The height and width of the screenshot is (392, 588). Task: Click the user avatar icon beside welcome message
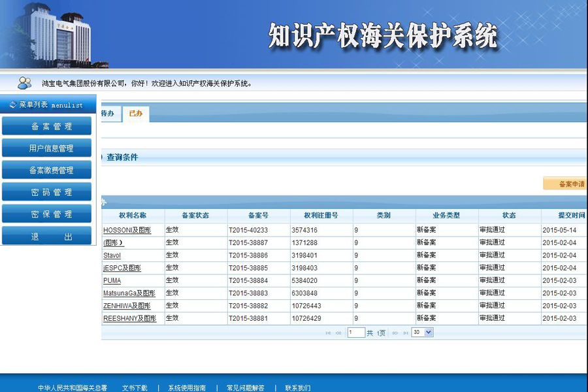click(x=24, y=83)
